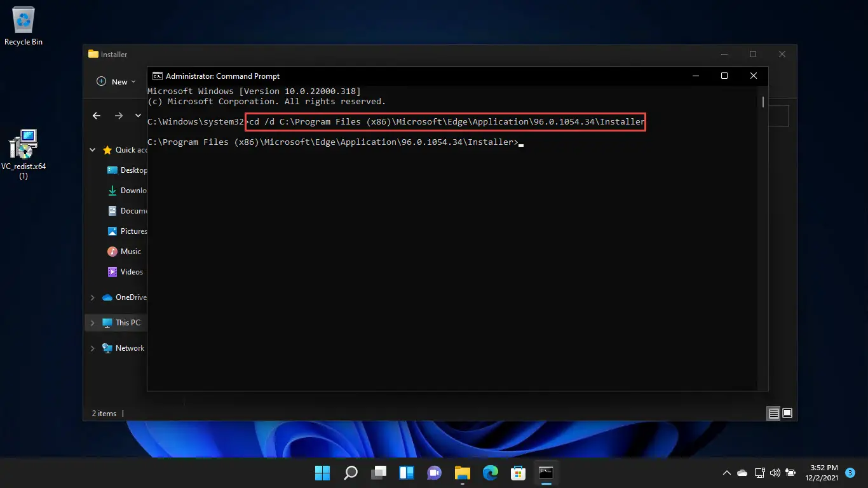Viewport: 868px width, 488px height.
Task: Minimize the Command Prompt window
Action: coord(695,76)
